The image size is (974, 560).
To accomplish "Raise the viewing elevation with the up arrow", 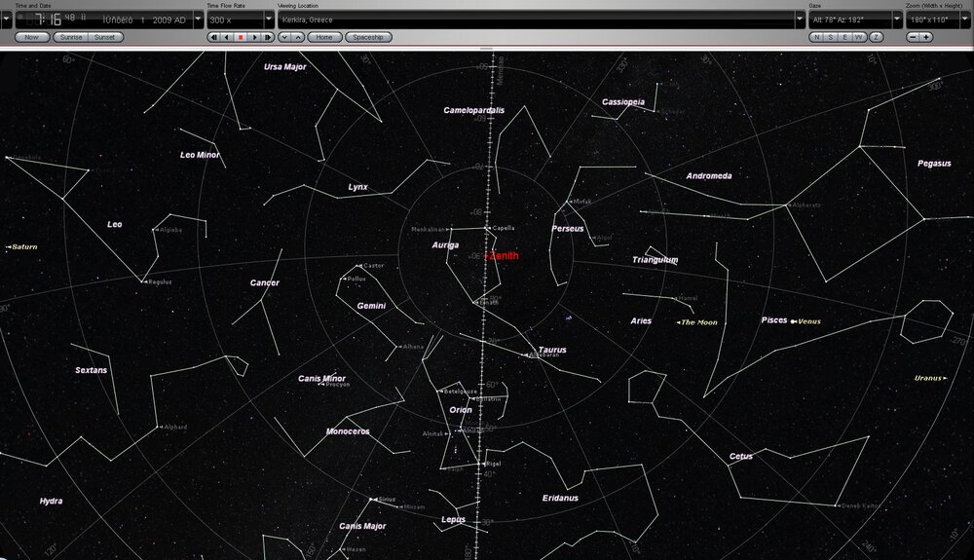I will coord(298,37).
